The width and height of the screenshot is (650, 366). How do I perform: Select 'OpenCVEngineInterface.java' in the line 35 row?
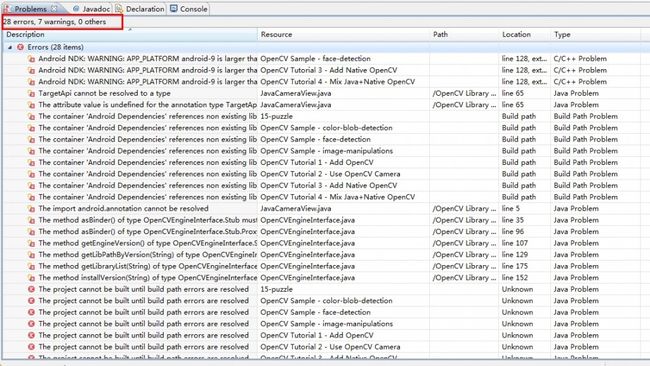click(308, 220)
